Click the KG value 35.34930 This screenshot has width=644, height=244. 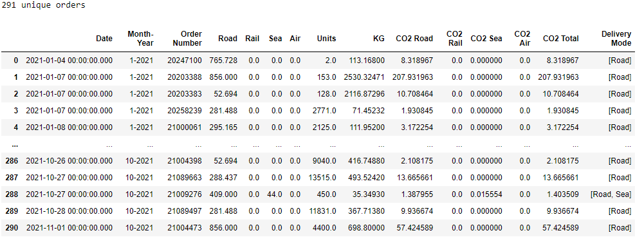tap(369, 194)
